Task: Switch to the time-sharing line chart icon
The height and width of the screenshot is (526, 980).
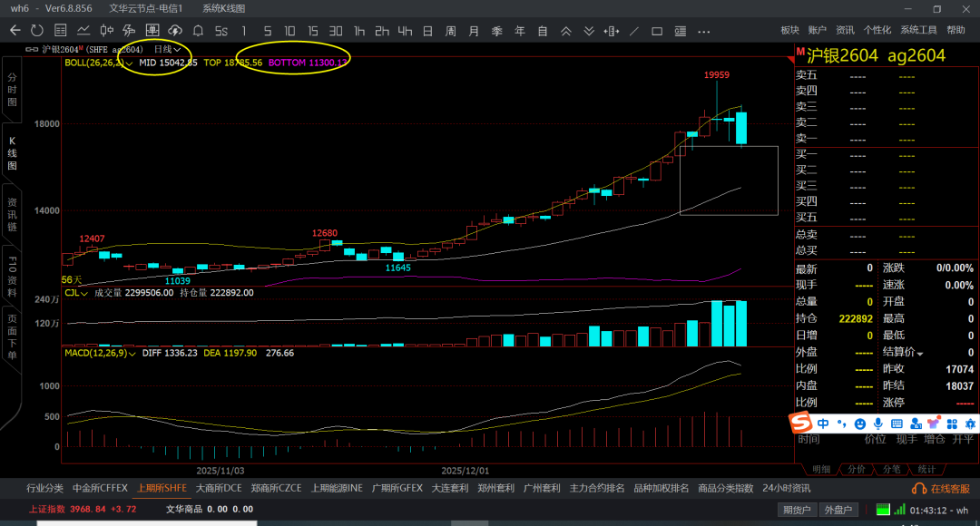Action: click(83, 31)
